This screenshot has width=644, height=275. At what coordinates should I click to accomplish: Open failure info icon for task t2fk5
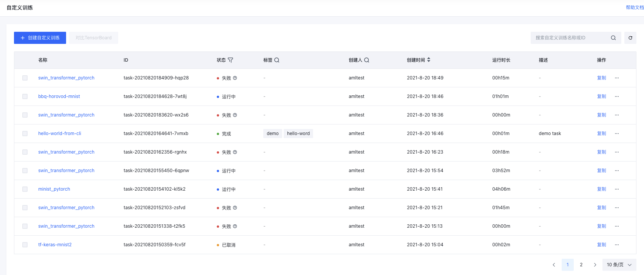pos(235,226)
